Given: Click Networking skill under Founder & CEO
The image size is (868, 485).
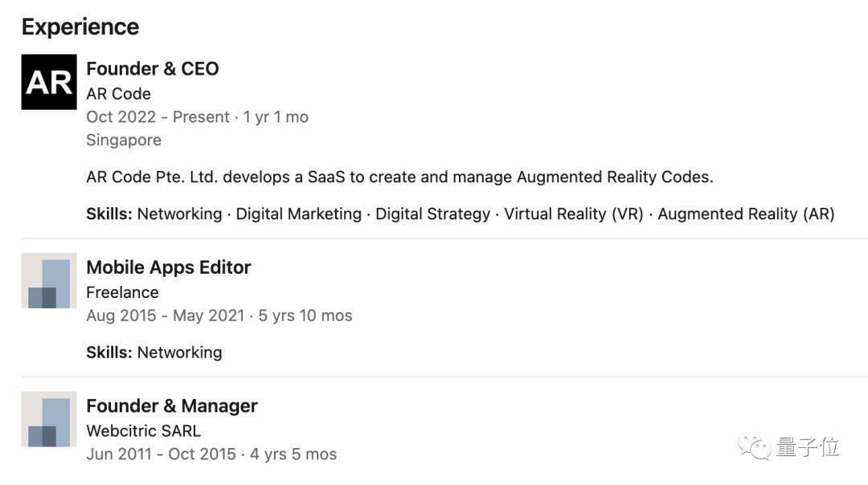Looking at the screenshot, I should pyautogui.click(x=179, y=214).
